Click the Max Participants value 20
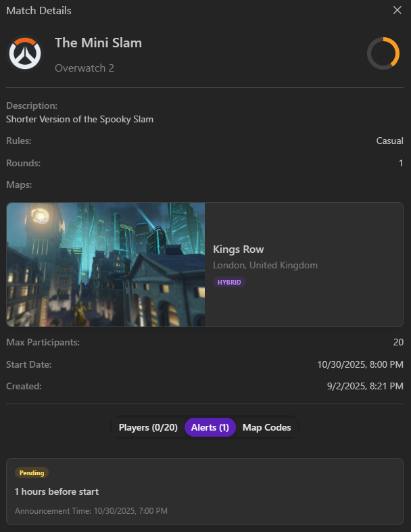The image size is (411, 532). 397,343
